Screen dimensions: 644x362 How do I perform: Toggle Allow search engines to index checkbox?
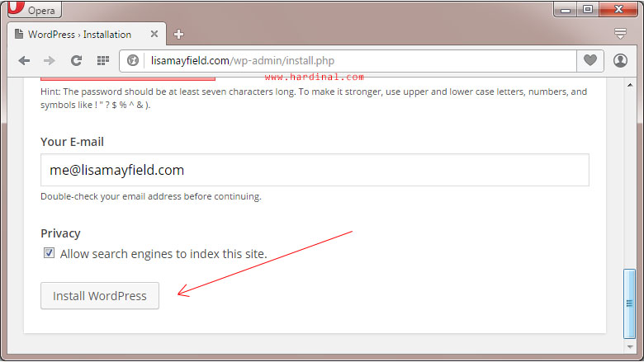[x=49, y=253]
